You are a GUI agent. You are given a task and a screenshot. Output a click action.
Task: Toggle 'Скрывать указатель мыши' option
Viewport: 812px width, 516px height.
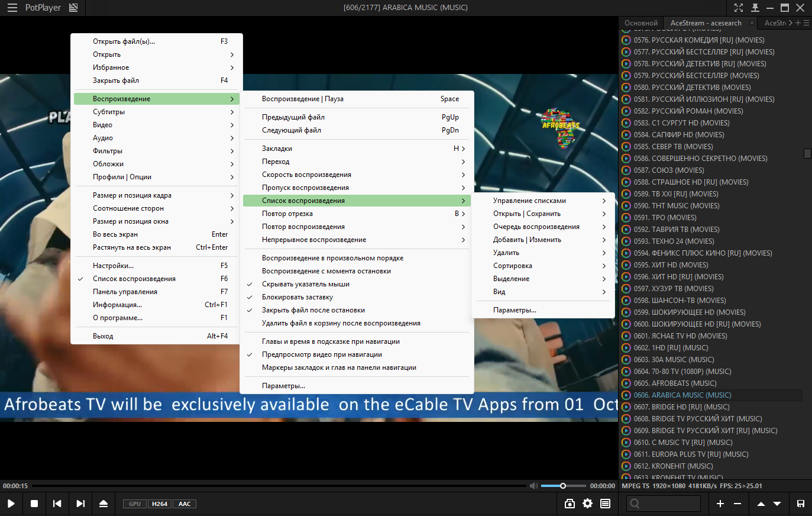coord(306,284)
